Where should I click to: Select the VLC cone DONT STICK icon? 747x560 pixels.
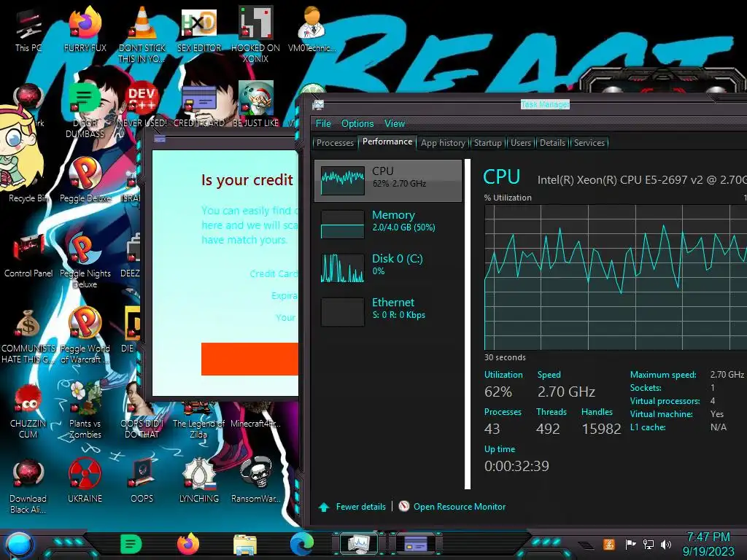click(142, 34)
